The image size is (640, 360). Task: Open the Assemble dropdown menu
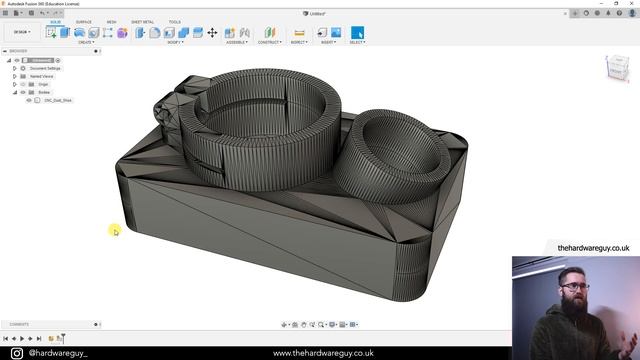(x=237, y=42)
